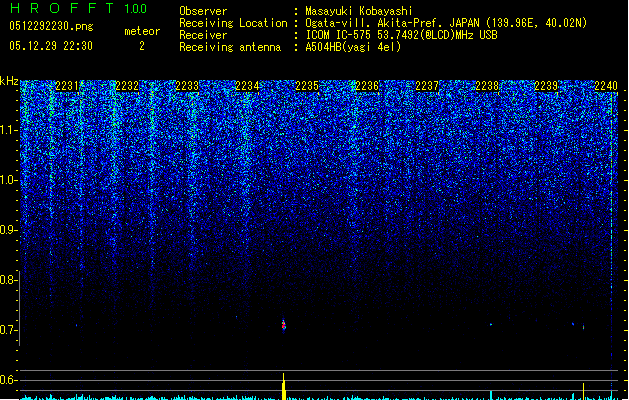
Task: Click the 'Receiving Location' label
Action: [233, 23]
